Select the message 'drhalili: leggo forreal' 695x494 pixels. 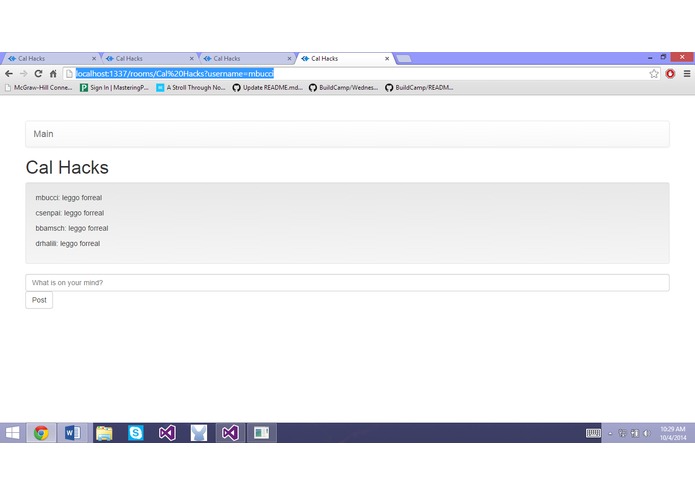(x=67, y=244)
